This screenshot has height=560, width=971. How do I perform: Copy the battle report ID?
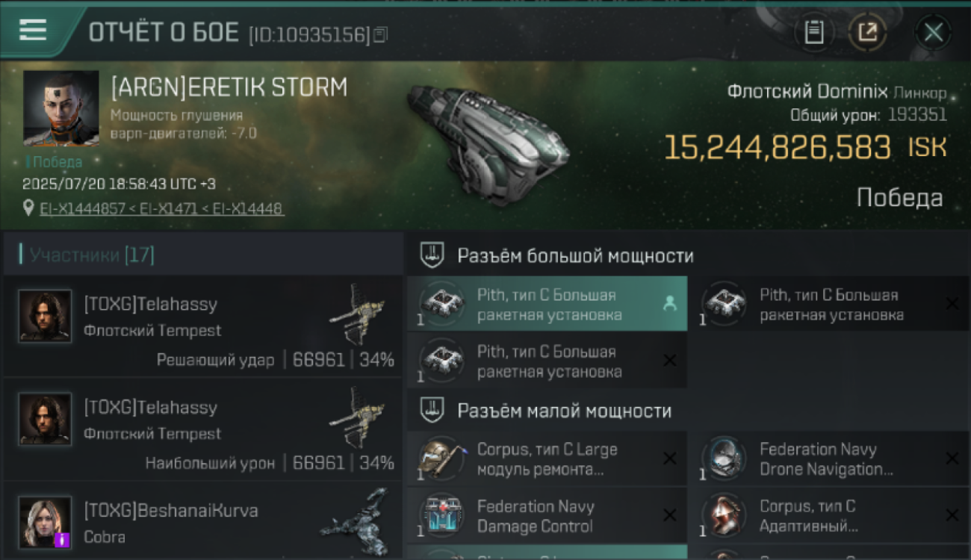(x=381, y=34)
